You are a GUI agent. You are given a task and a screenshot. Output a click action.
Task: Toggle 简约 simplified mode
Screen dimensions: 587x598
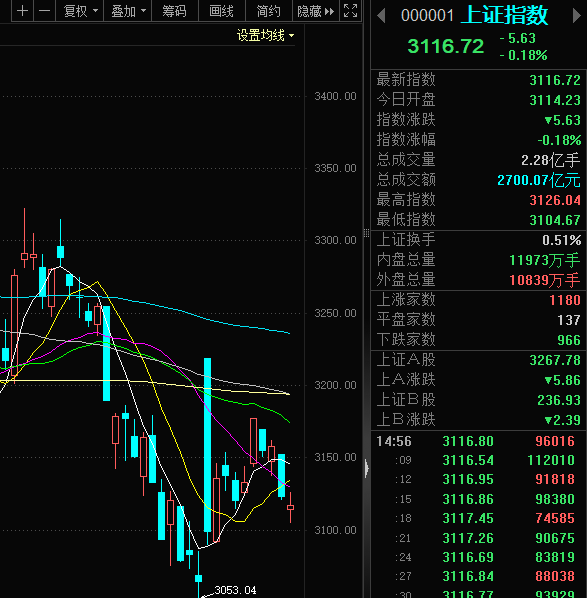[x=269, y=11]
